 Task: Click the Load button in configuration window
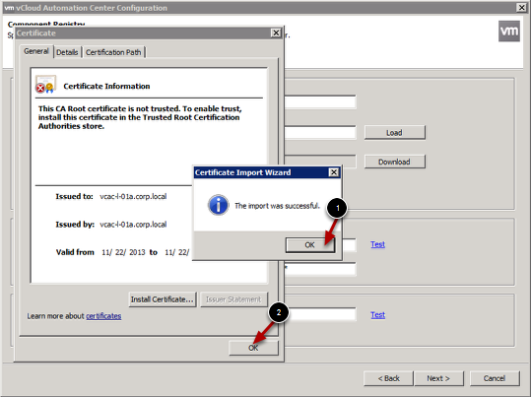click(x=394, y=133)
